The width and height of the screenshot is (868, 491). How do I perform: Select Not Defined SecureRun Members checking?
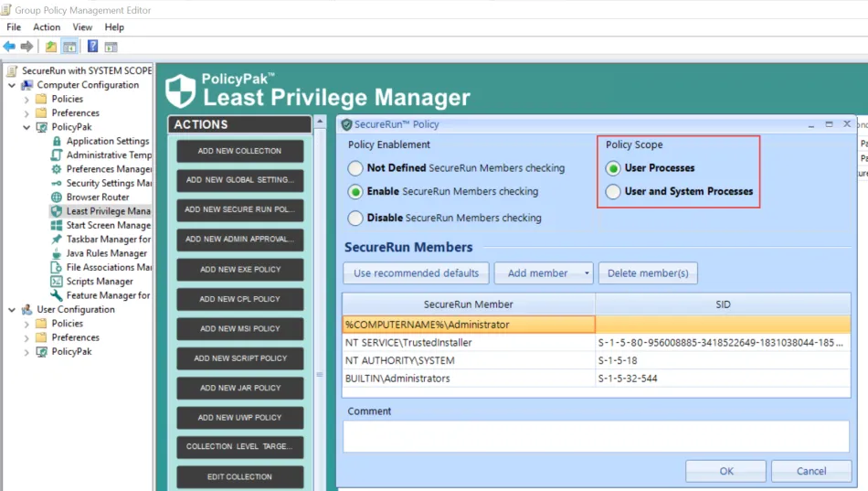(x=355, y=168)
